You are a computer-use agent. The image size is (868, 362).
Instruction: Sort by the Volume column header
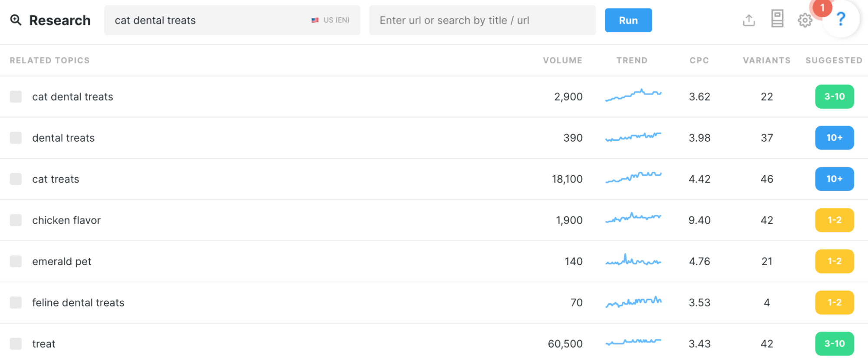click(562, 60)
